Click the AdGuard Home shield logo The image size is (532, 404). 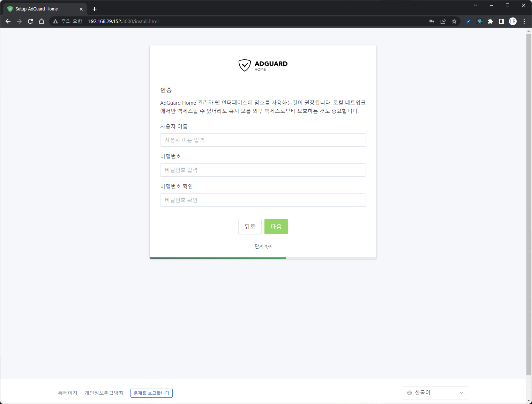(x=245, y=65)
